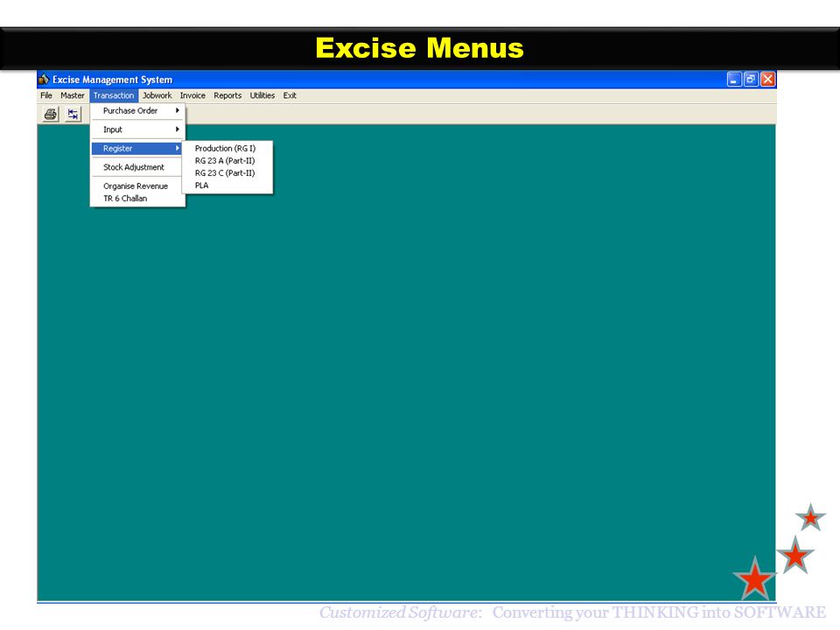Restore down the application window
This screenshot has height=630, width=840.
point(751,80)
